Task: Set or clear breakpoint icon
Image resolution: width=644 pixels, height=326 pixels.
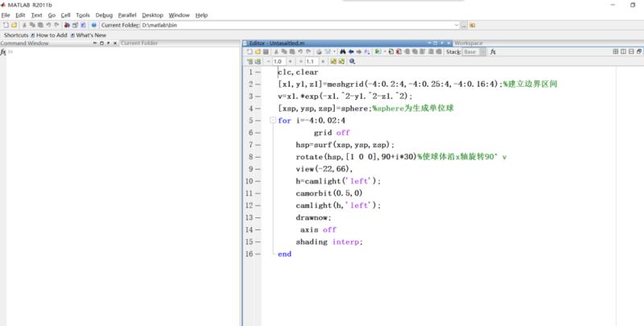Action: pyautogui.click(x=390, y=52)
